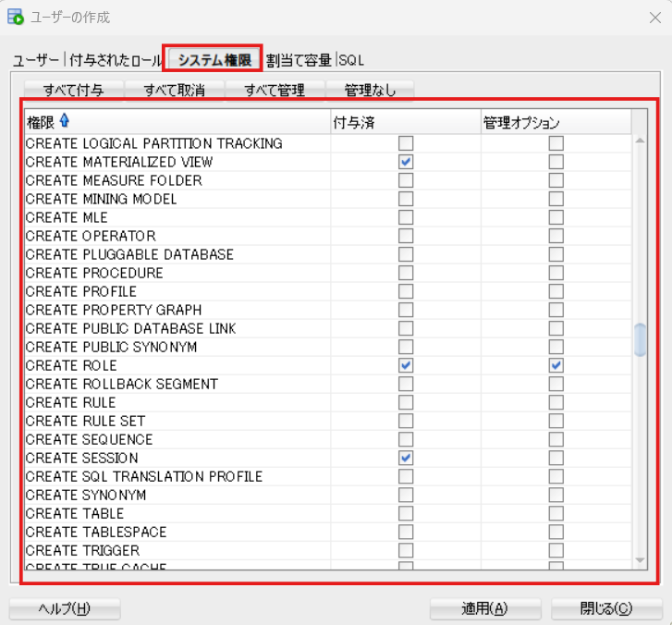Screen dimensions: 672x625
Task: Grant CREATE LOGICAL PARTITION TRACKING privilege
Action: (406, 143)
